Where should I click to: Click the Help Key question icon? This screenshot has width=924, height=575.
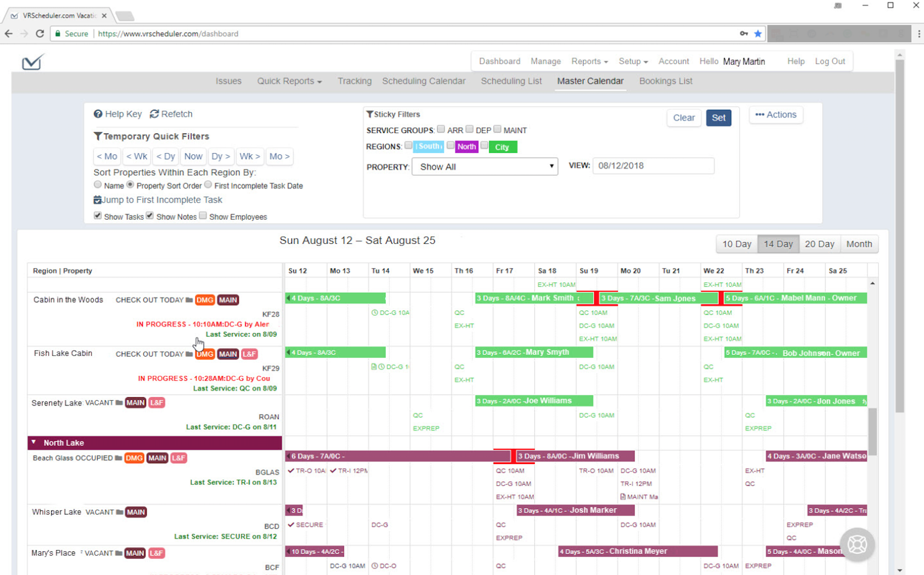pos(98,114)
